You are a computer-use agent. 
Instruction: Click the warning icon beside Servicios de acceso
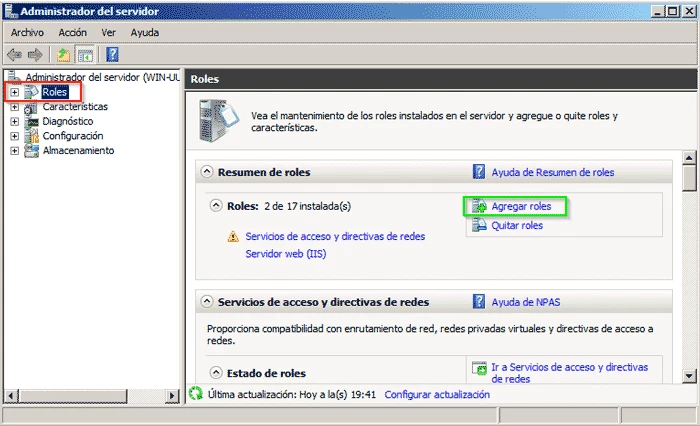coord(233,236)
